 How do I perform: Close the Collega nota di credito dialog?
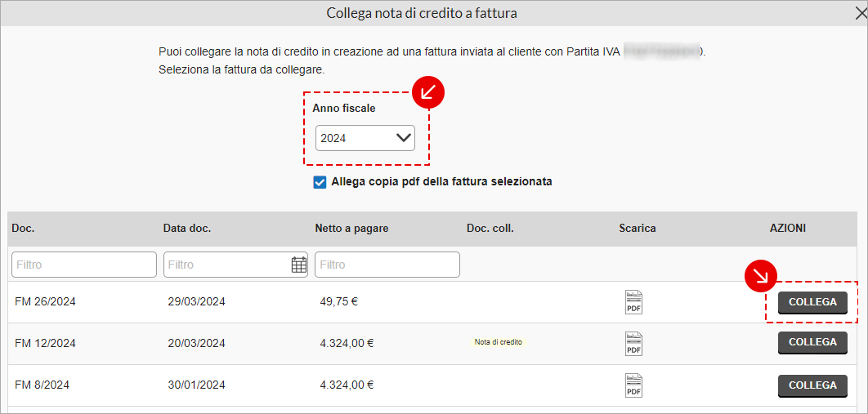[861, 14]
